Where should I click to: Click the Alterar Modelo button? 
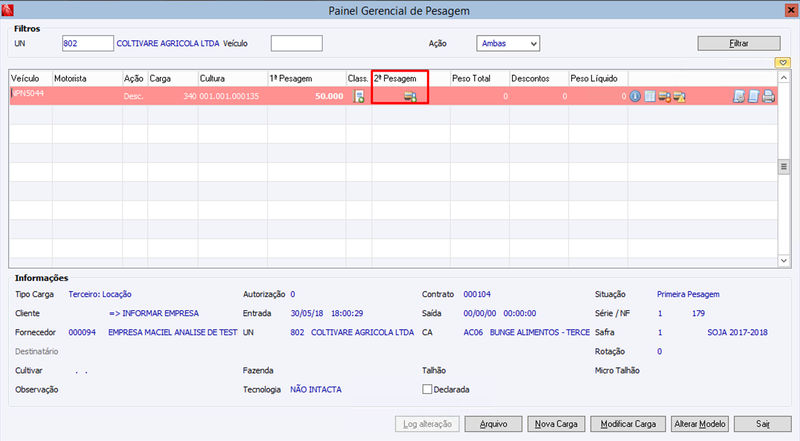pos(699,424)
